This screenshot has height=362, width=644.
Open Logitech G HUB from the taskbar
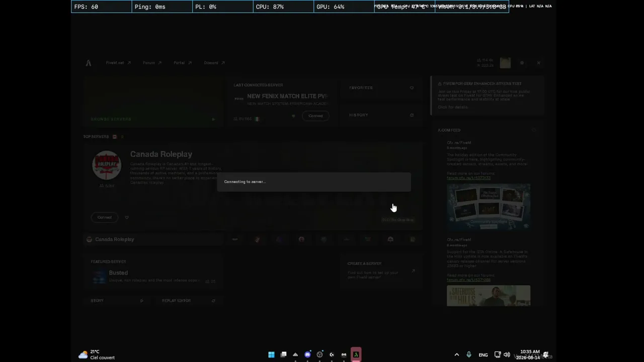tap(332, 355)
